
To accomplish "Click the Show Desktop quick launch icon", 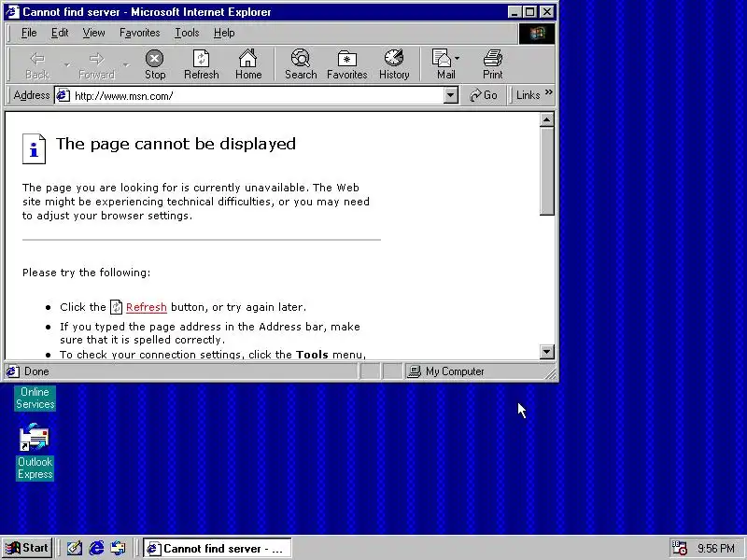I will click(75, 548).
